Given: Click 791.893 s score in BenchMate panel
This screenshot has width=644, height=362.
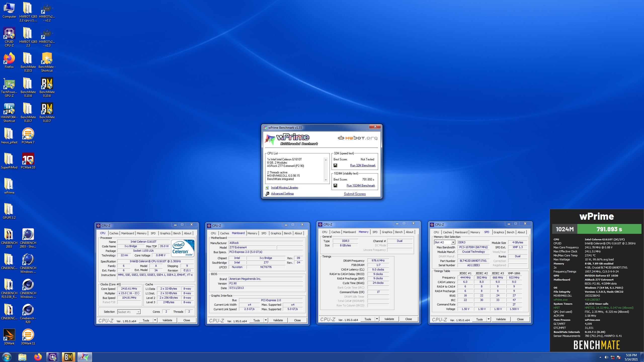Looking at the screenshot, I should 609,229.
